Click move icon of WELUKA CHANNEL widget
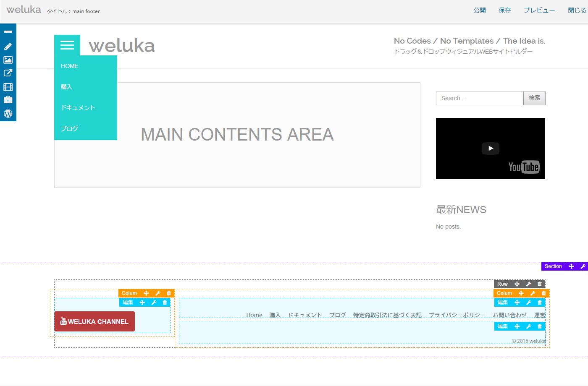The image size is (588, 386). coord(142,303)
